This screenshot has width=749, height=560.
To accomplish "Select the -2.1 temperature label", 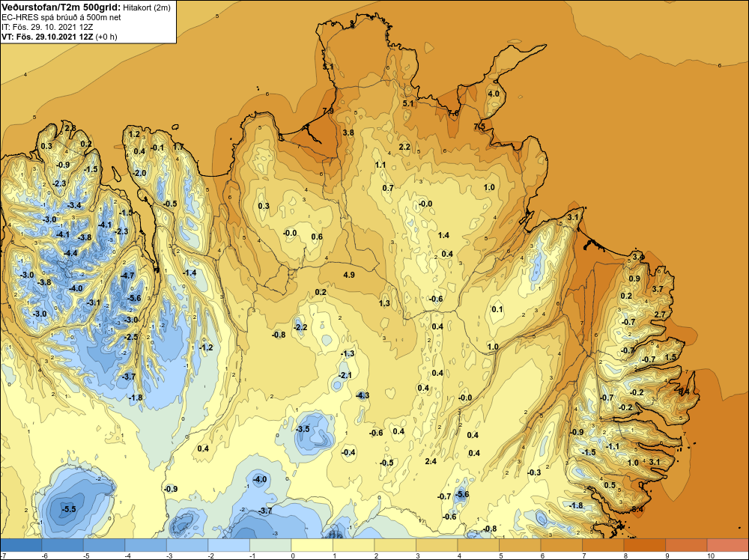I will coord(345,375).
